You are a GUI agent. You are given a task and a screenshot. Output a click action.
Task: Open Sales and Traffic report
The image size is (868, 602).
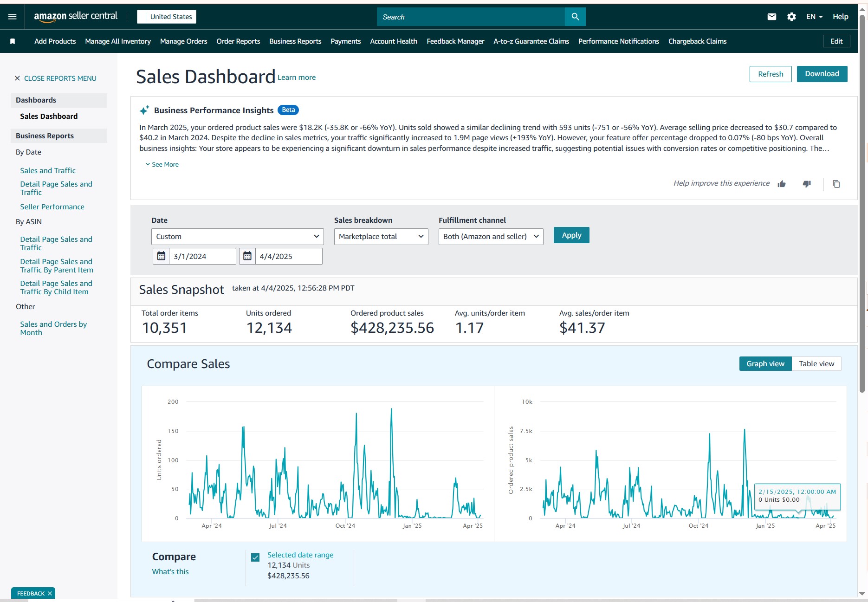(48, 171)
